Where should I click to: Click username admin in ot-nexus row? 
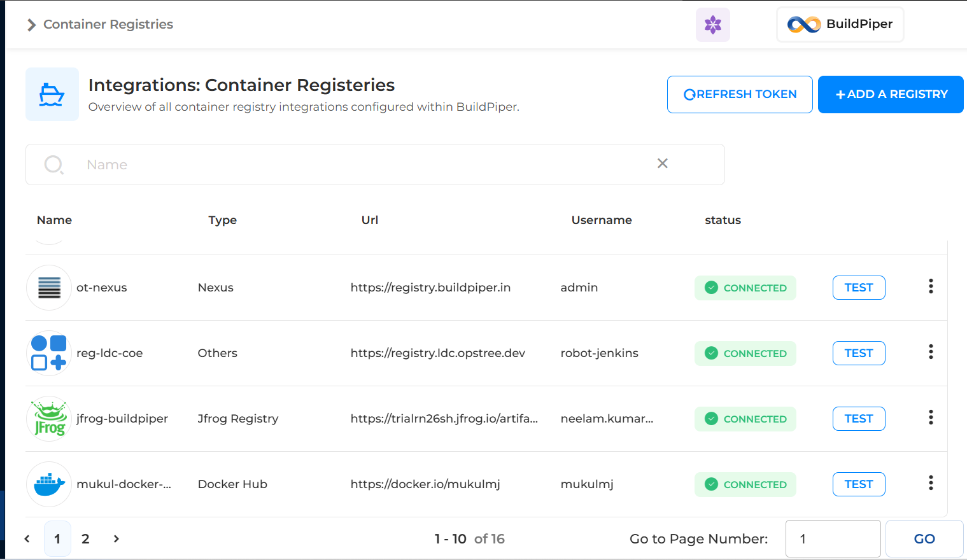(x=579, y=288)
